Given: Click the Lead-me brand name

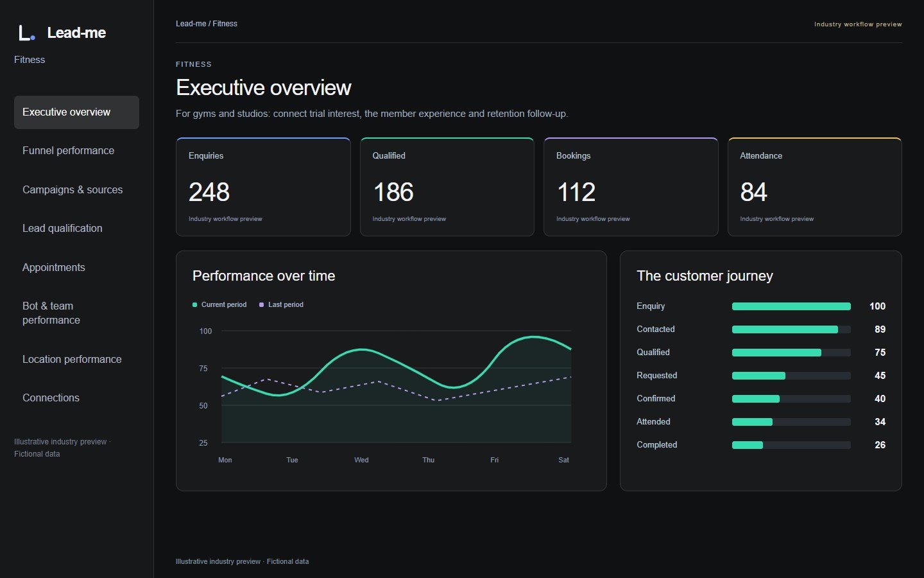Looking at the screenshot, I should click(76, 33).
